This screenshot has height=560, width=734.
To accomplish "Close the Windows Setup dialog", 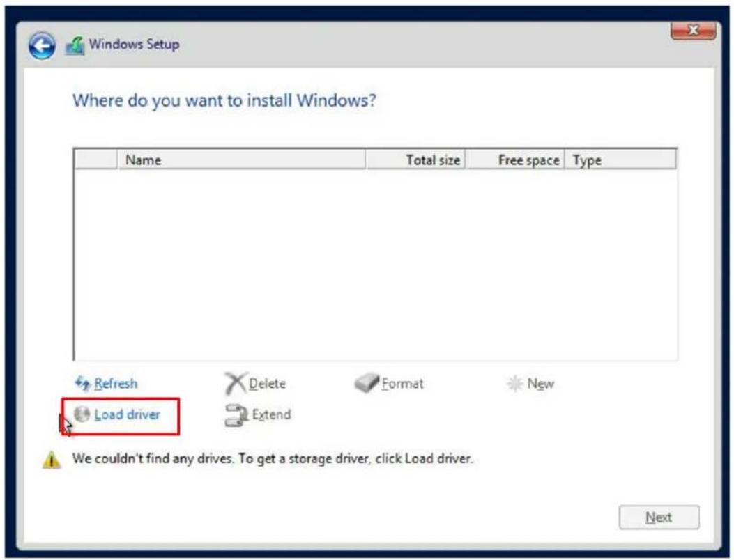I will point(693,31).
